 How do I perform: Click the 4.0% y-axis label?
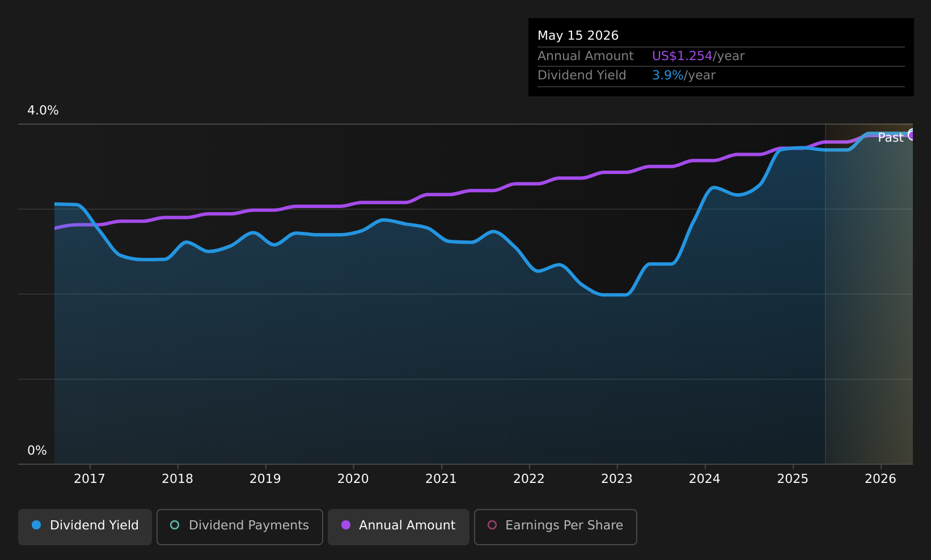point(43,111)
